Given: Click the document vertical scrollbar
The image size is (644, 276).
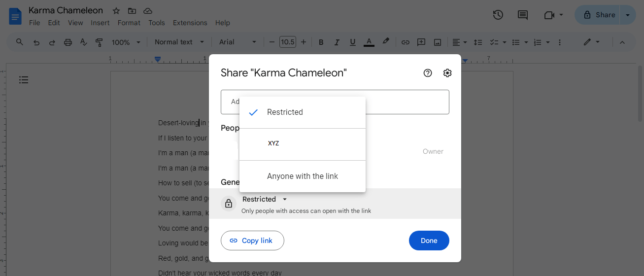Looking at the screenshot, I should [640, 94].
